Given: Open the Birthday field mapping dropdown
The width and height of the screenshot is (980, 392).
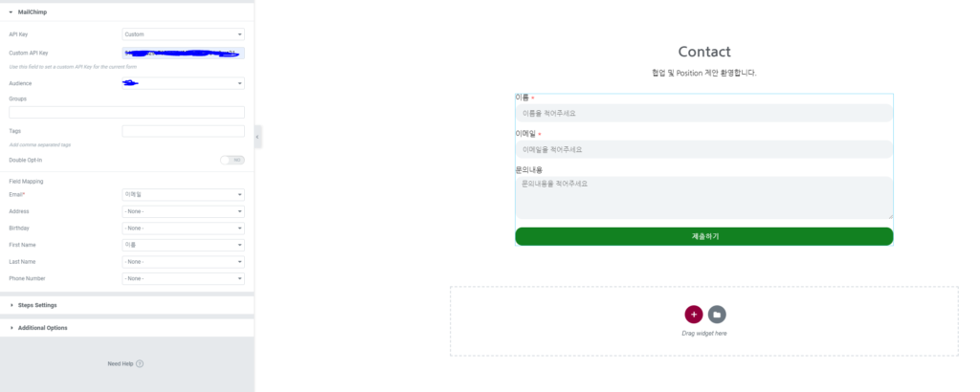Looking at the screenshot, I should (183, 229).
